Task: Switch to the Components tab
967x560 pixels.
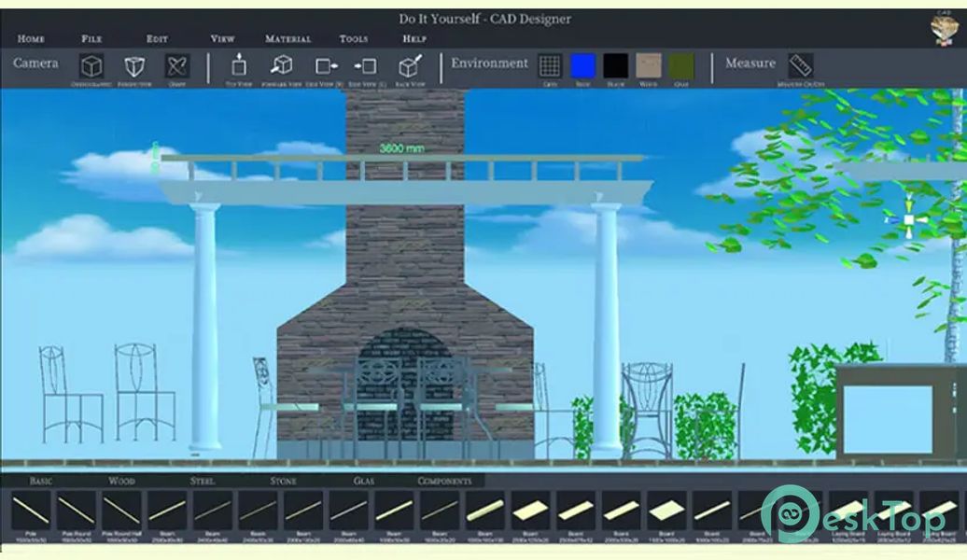Action: tap(444, 481)
